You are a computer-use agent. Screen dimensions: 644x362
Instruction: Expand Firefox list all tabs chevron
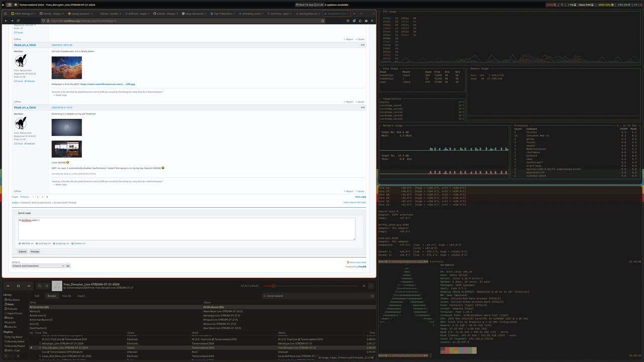(x=361, y=14)
